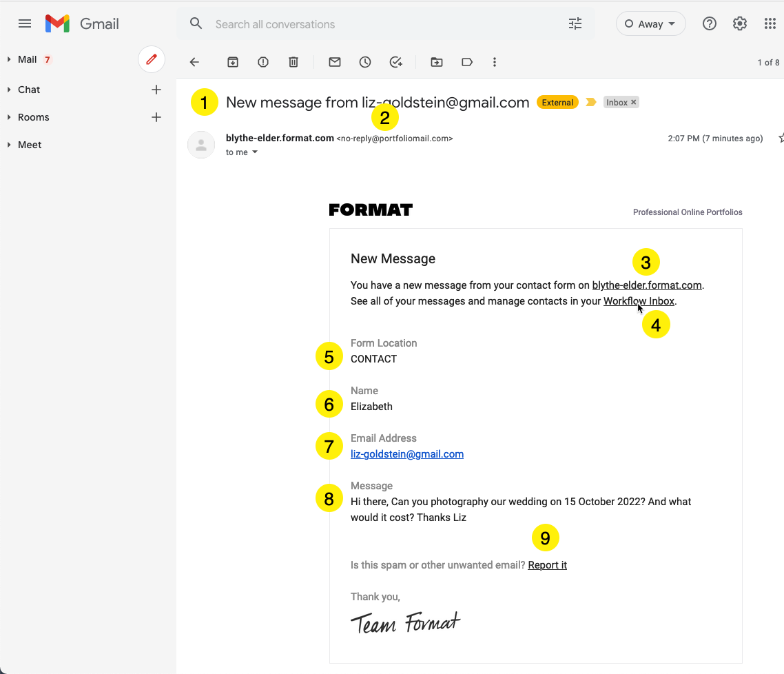Click the name value Elizabeth
Image resolution: width=784 pixels, height=674 pixels.
pos(371,407)
